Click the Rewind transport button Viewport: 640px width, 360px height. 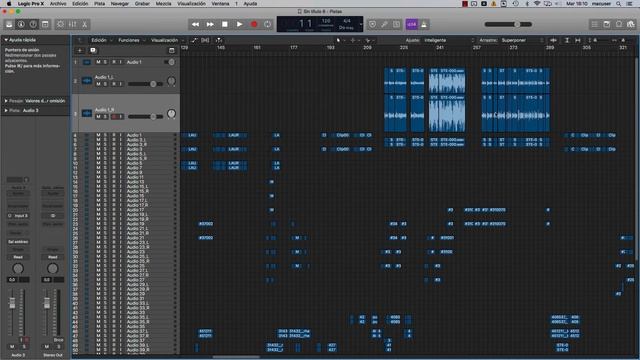(196, 24)
